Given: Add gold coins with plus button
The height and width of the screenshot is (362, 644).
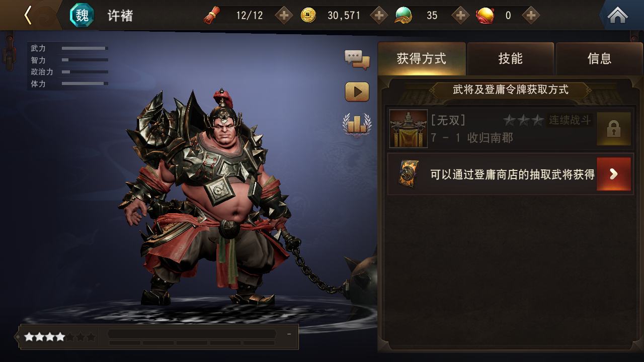Looking at the screenshot, I should click(x=379, y=15).
